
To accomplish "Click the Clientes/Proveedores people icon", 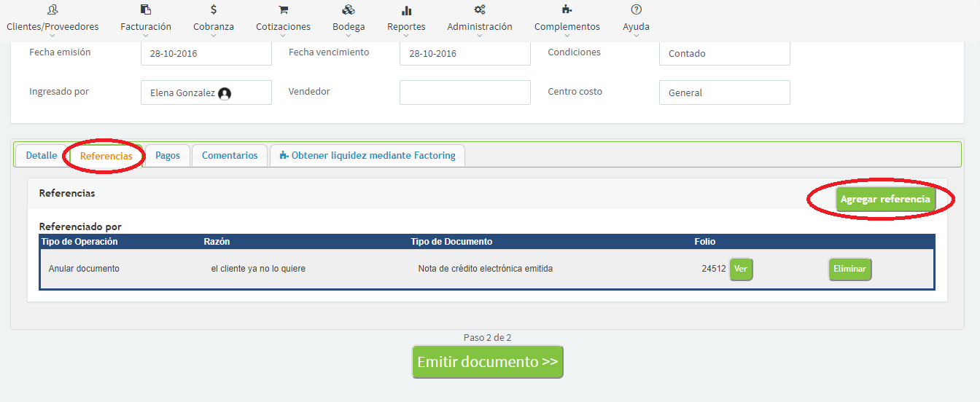I will (52, 10).
